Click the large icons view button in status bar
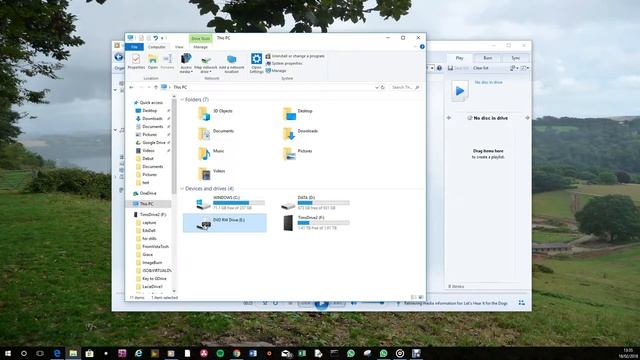This screenshot has width=640, height=360. [x=421, y=298]
